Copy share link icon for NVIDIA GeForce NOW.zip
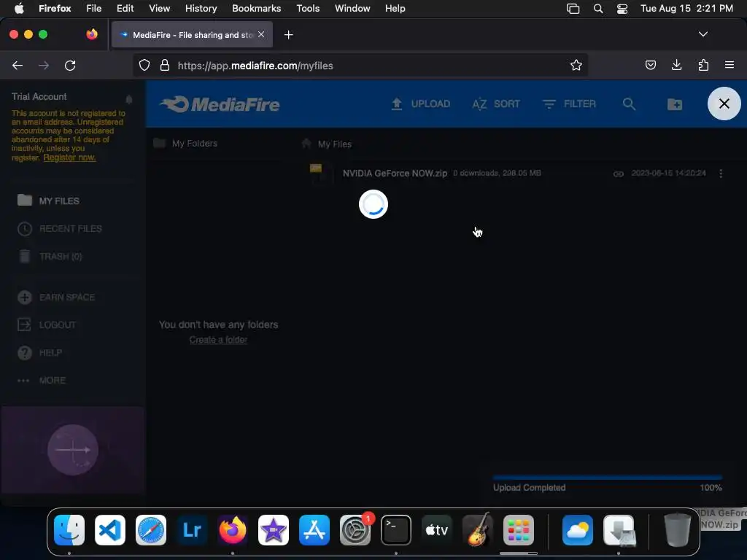 pos(619,174)
